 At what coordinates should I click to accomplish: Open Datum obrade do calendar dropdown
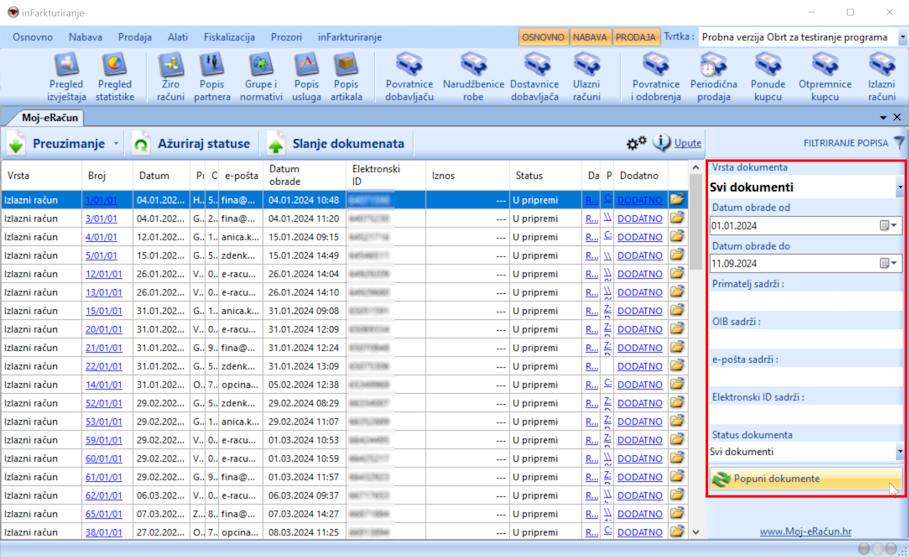point(888,263)
